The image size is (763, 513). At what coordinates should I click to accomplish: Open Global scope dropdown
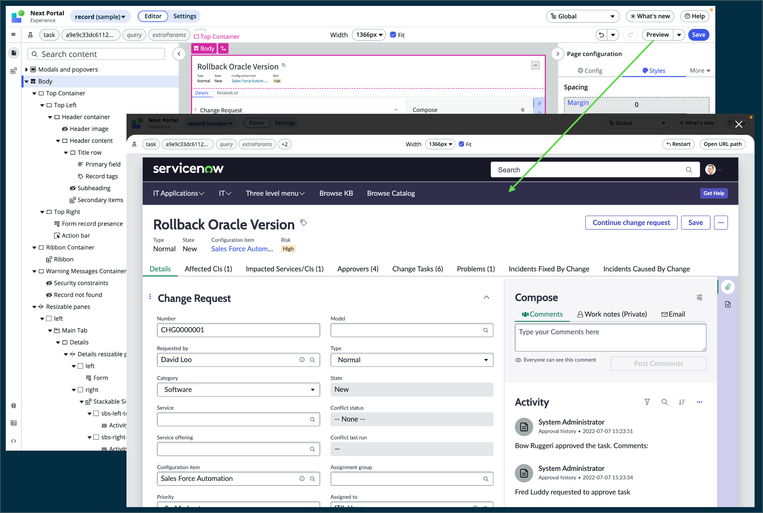click(x=582, y=16)
